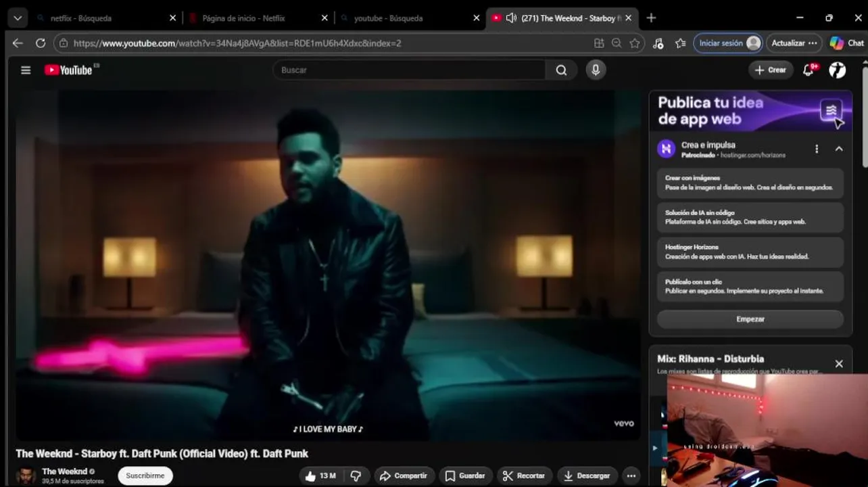The height and width of the screenshot is (487, 868).
Task: Open The Weeknd channel name
Action: click(64, 471)
